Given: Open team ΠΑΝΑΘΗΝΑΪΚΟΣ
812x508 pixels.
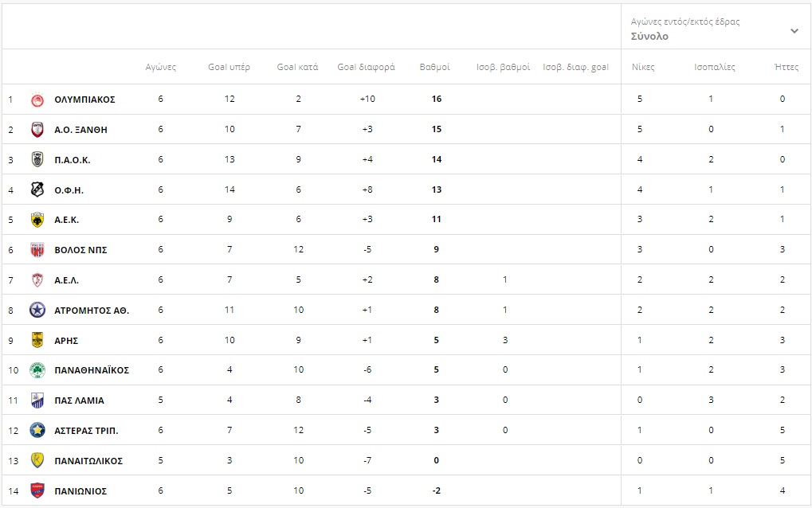Looking at the screenshot, I should coord(92,370).
